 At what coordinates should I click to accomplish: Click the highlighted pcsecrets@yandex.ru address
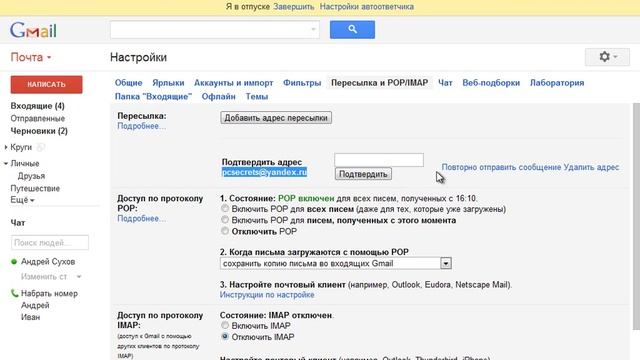264,172
